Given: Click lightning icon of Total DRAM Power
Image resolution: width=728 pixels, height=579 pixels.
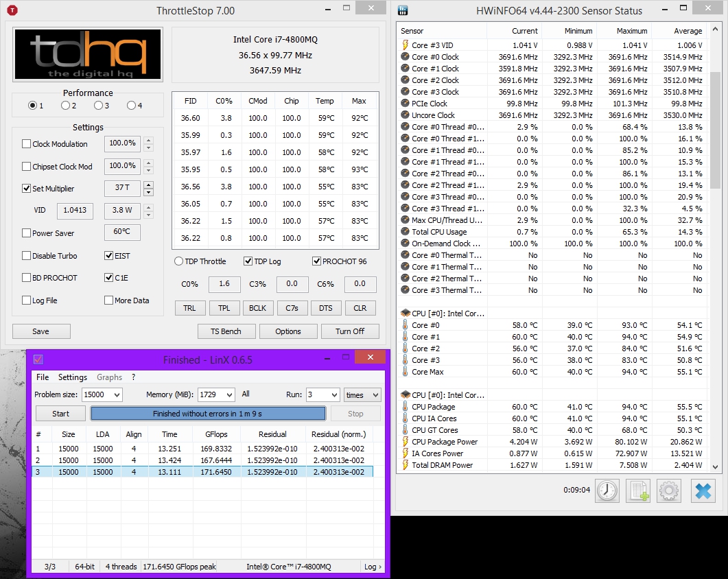Looking at the screenshot, I should point(405,465).
